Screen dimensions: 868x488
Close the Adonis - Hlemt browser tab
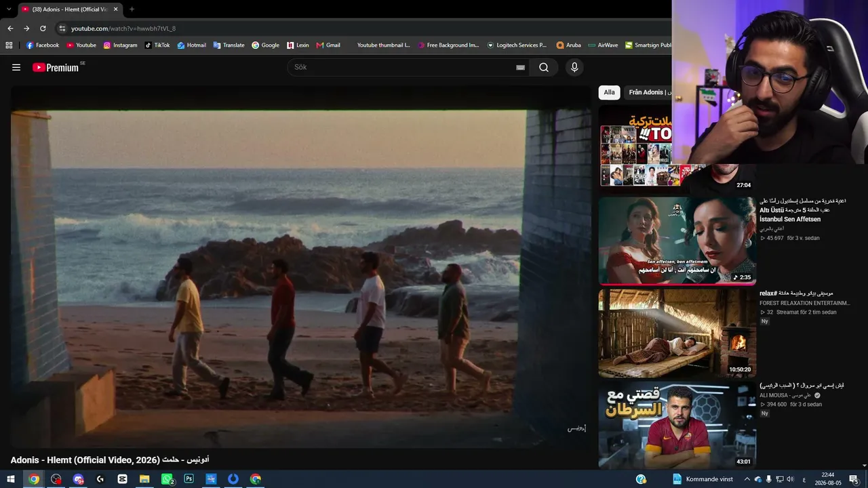115,9
